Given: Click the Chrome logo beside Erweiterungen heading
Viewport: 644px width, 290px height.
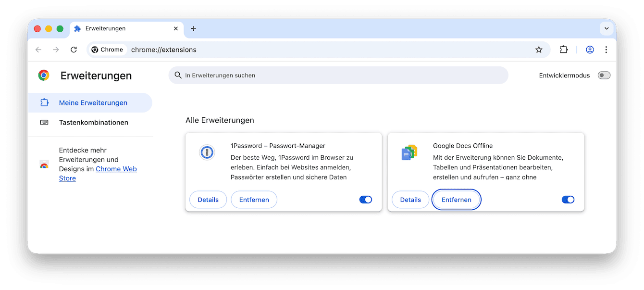Looking at the screenshot, I should coord(44,75).
